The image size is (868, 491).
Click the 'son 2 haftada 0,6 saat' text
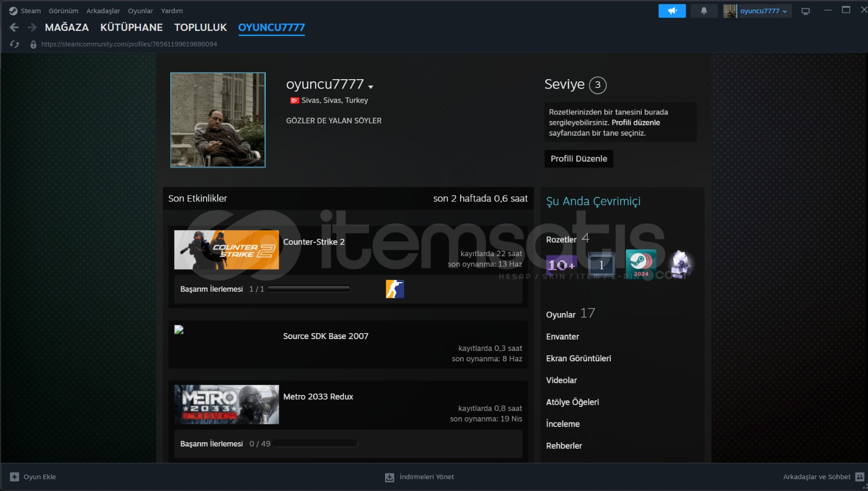pos(480,199)
